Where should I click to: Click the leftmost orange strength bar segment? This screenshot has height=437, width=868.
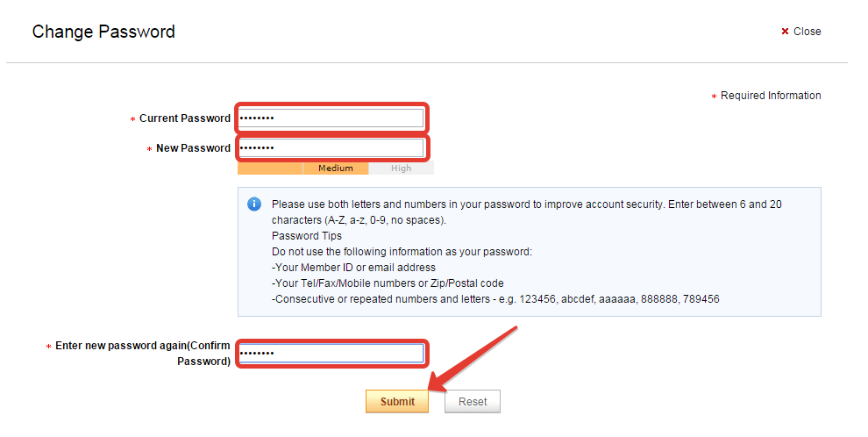tap(270, 168)
